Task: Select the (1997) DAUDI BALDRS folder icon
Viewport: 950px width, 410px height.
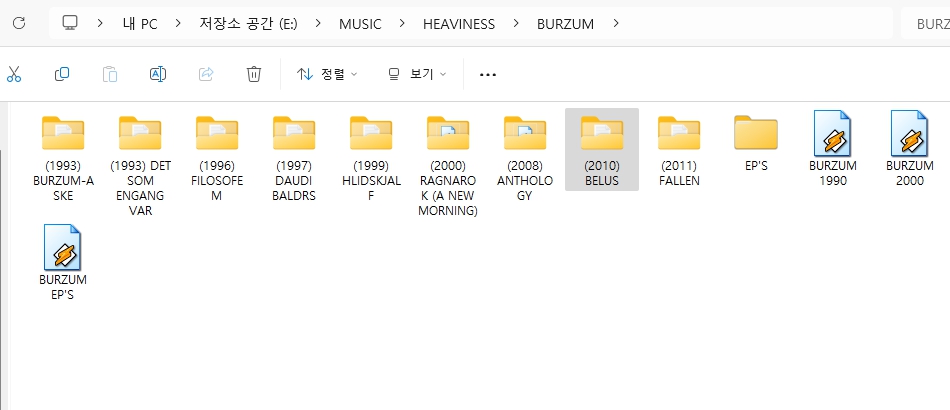Action: 294,133
